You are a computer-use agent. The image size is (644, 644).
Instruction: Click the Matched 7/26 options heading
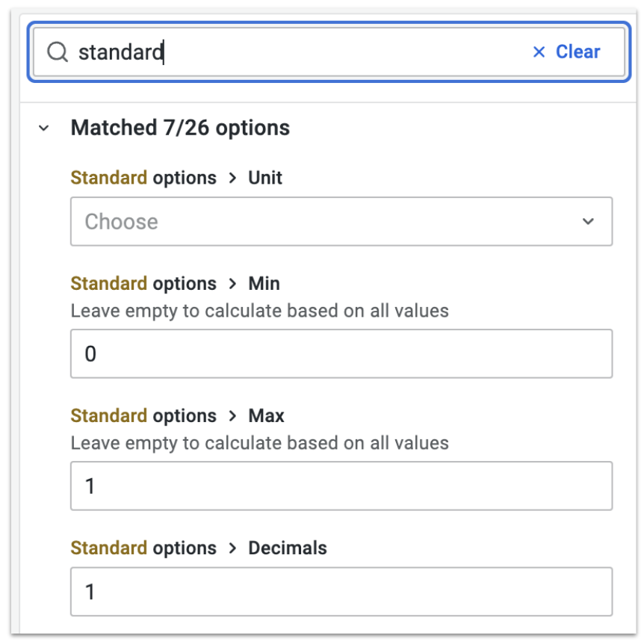[180, 128]
